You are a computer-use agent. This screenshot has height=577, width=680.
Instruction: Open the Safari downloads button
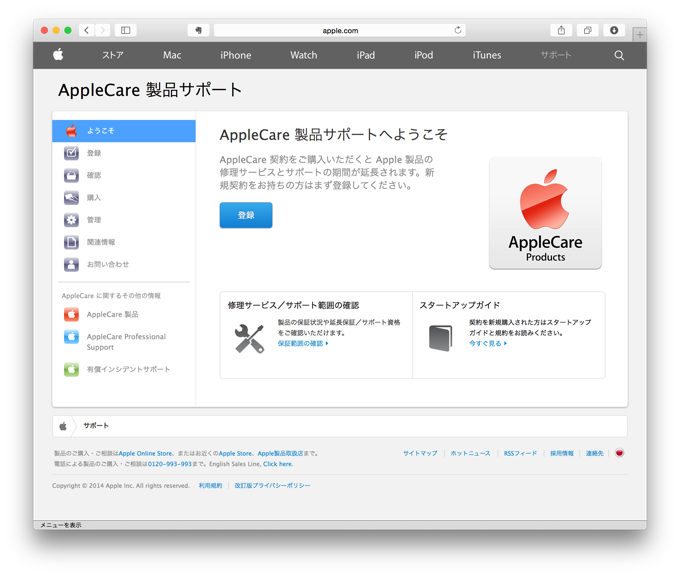pyautogui.click(x=614, y=30)
